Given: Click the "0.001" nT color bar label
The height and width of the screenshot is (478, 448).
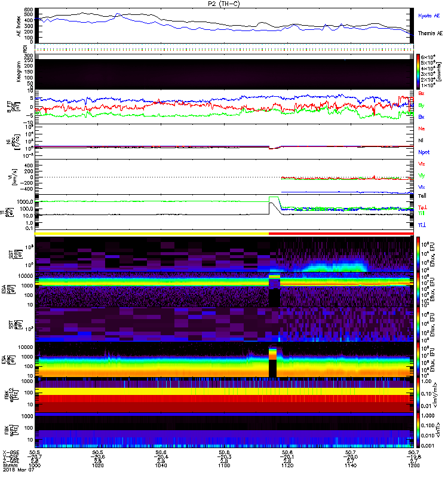Looking at the screenshot, I should (428, 446).
